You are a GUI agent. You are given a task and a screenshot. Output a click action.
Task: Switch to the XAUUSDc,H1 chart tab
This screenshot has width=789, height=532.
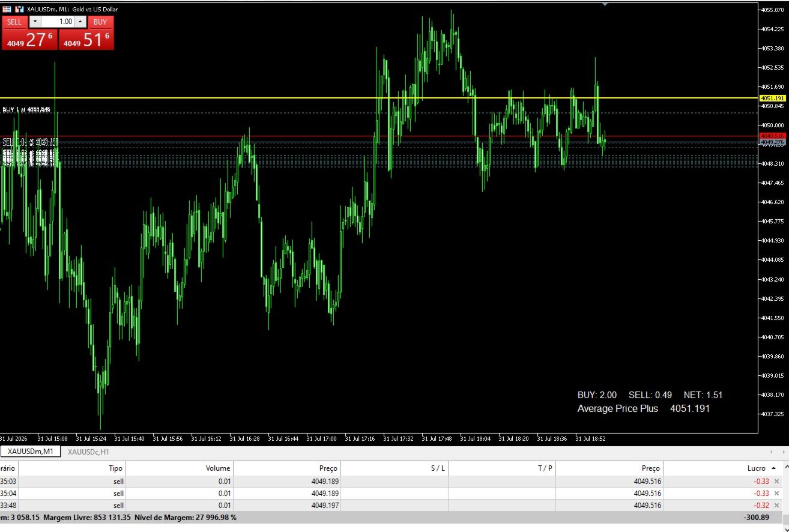[88, 452]
